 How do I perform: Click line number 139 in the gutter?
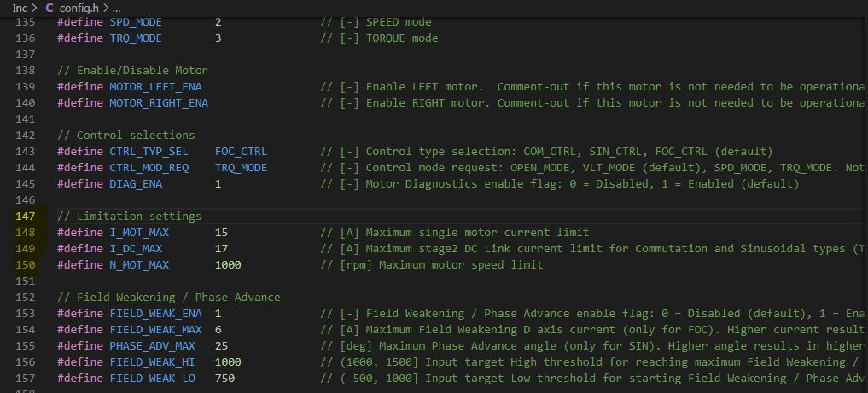coord(25,87)
